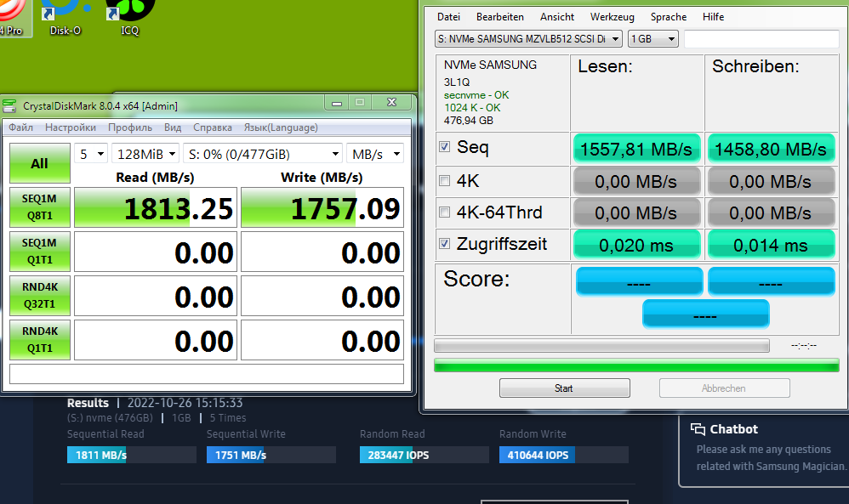Image resolution: width=849 pixels, height=504 pixels.
Task: Click the total Score box below read and write scores
Action: pos(705,314)
